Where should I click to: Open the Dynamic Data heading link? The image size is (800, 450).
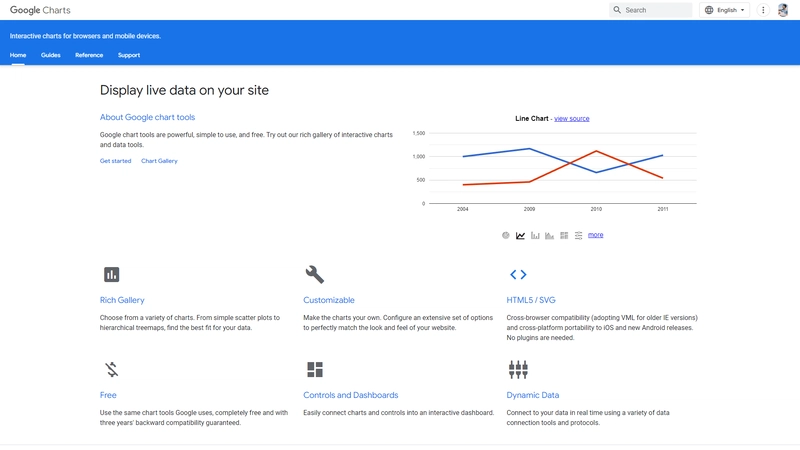533,395
